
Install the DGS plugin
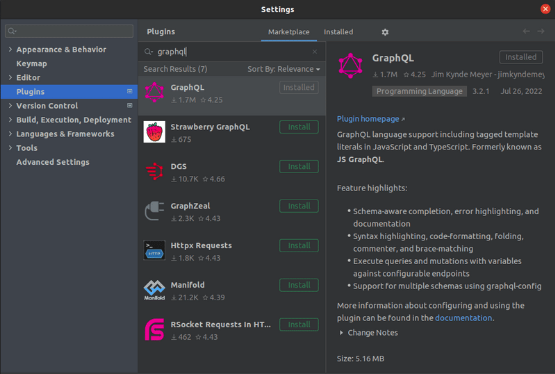(299, 167)
